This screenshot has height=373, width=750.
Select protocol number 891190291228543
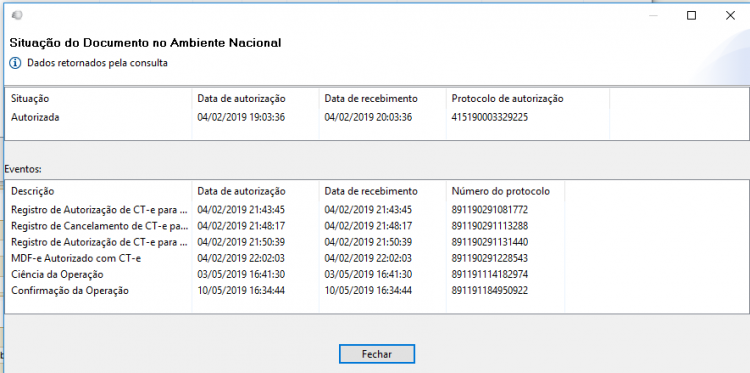coord(490,258)
